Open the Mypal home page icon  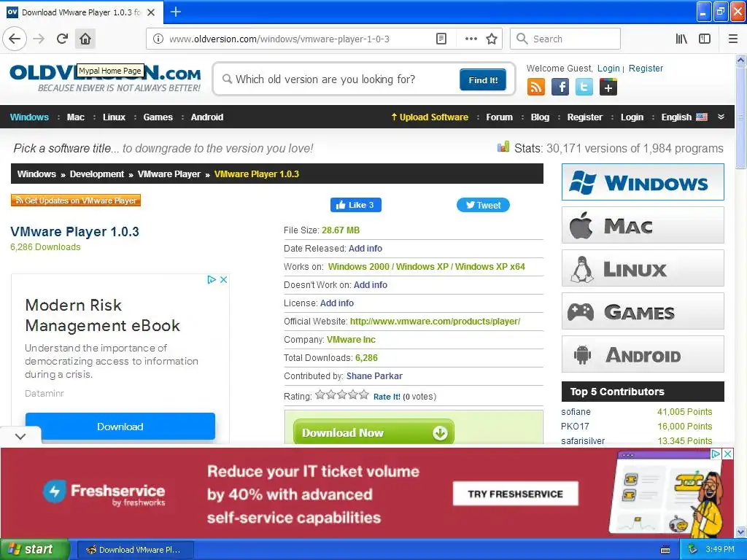tap(85, 39)
